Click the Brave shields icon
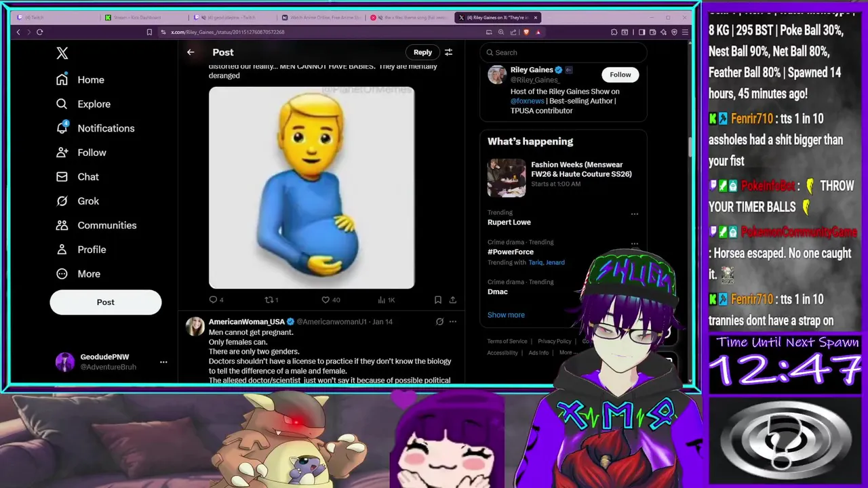The image size is (868, 488). 526,32
